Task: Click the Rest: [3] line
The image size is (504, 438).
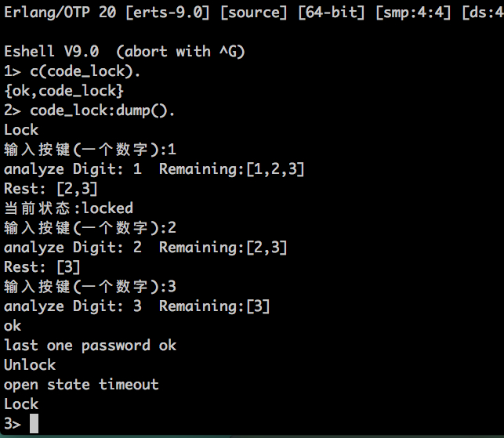Action: [42, 267]
